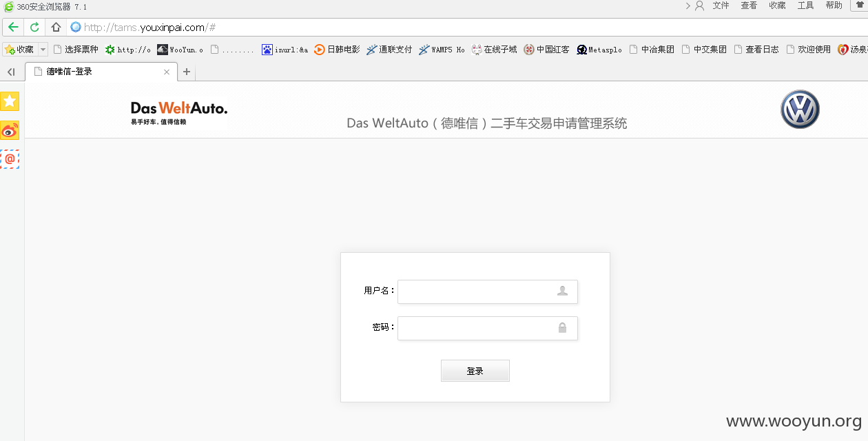This screenshot has height=441, width=868.
Task: Open the inurl:&a Baidu bookmark
Action: [x=285, y=50]
